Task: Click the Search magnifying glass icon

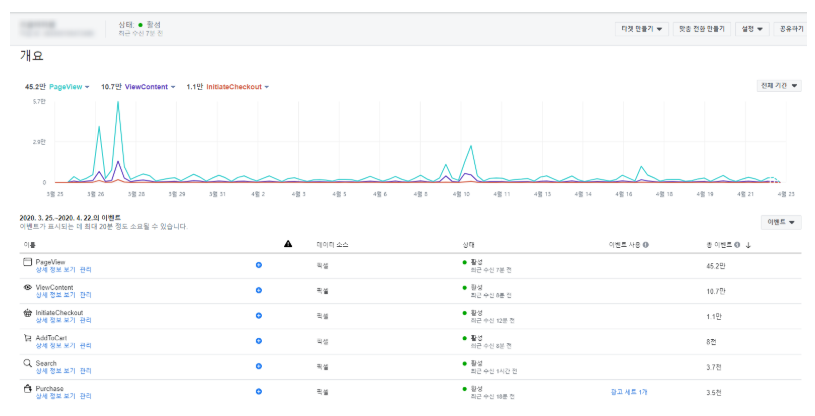Action: [28, 363]
